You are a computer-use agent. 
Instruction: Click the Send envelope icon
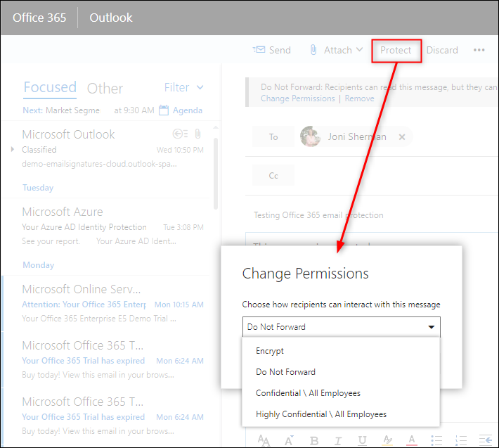(x=259, y=50)
